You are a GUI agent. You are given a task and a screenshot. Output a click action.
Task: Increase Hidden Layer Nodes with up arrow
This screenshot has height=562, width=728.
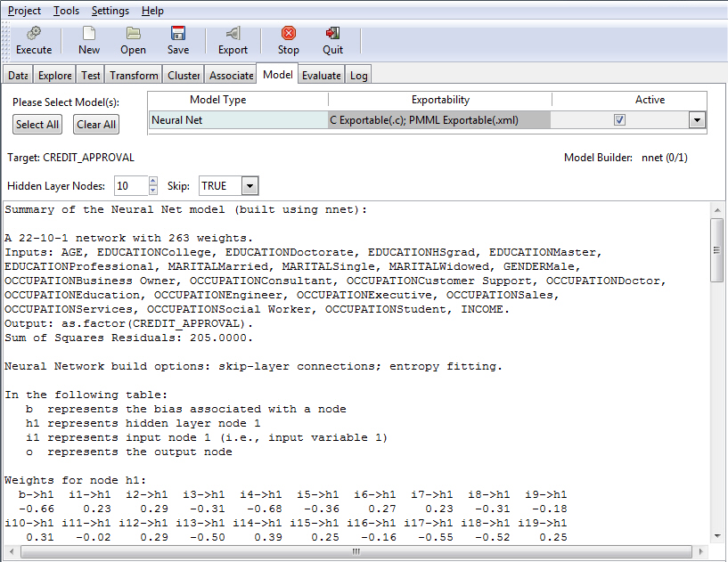153,181
